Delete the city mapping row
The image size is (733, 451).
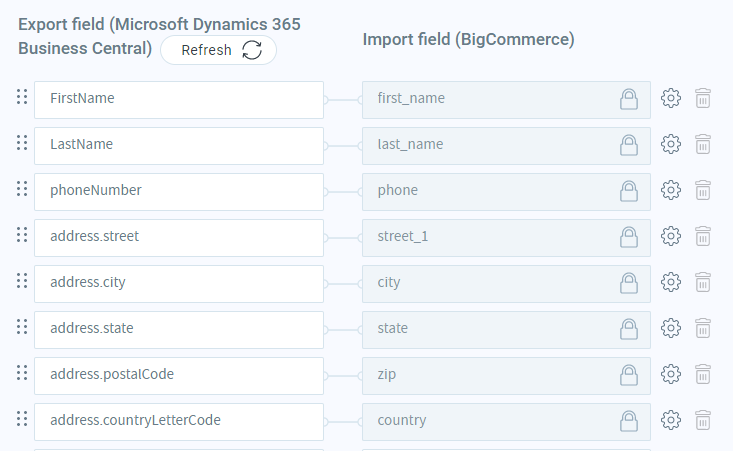[x=703, y=282]
